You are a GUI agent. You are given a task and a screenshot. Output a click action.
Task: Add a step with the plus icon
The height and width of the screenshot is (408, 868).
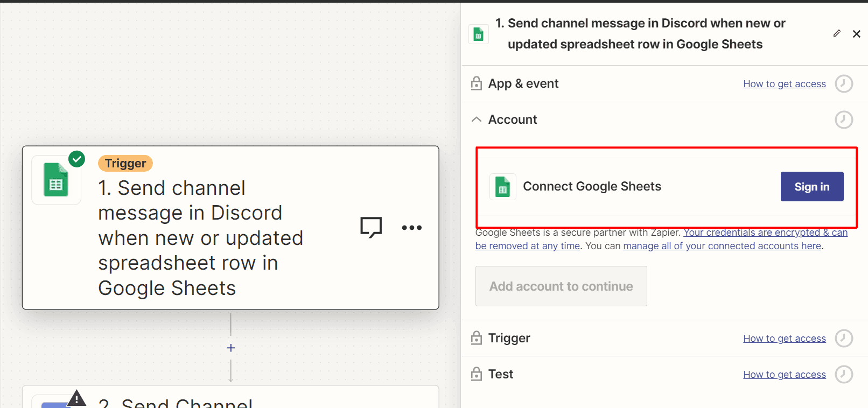231,348
